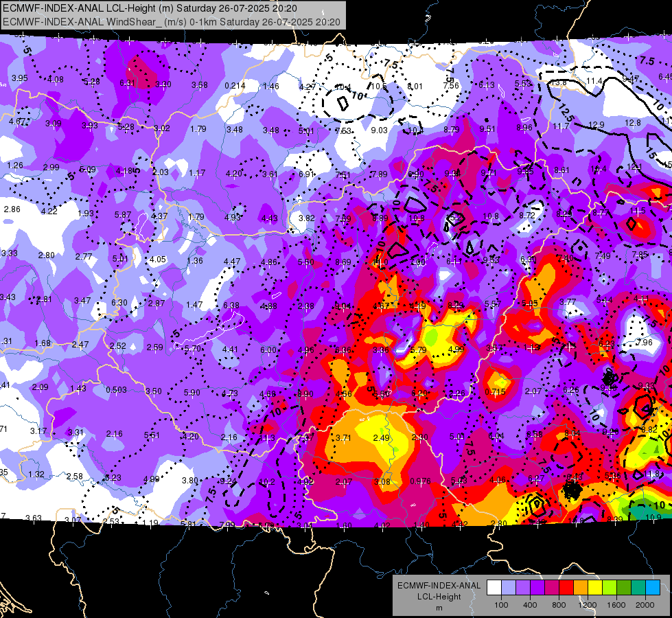Viewport: 672px width, 618px height.
Task: Click the legend tick label 2000
Action: tap(645, 605)
